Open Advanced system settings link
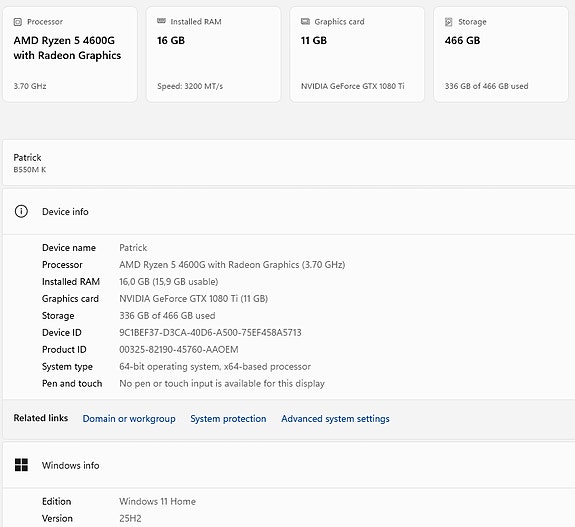This screenshot has width=575, height=527. [335, 419]
